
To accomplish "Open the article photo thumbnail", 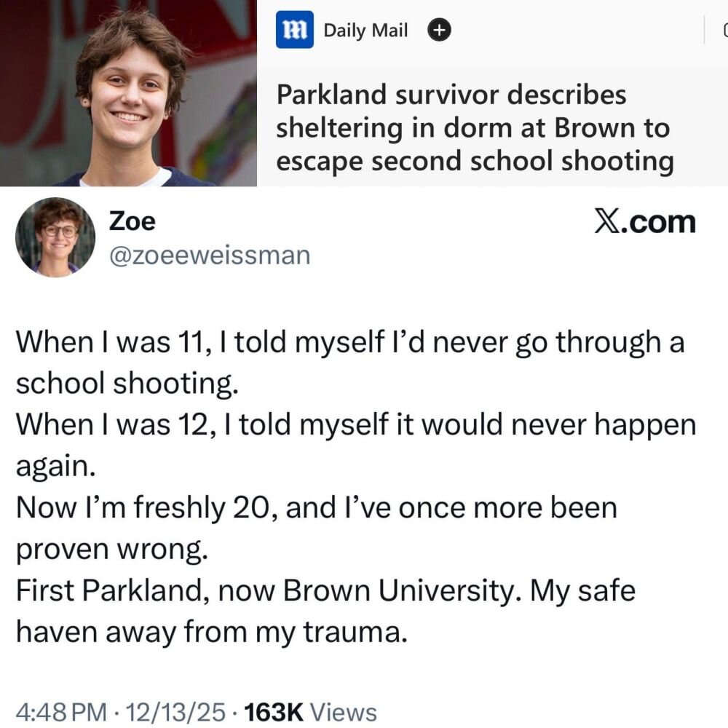I will [128, 93].
